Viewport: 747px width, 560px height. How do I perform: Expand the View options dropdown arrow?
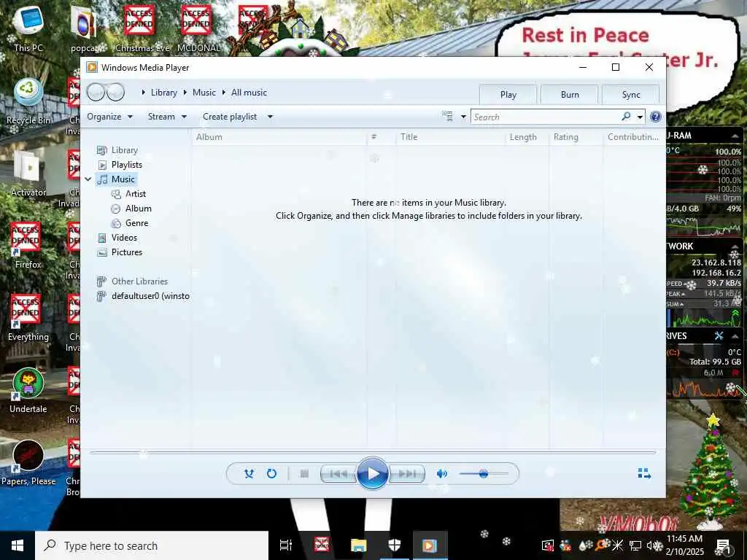click(x=463, y=117)
